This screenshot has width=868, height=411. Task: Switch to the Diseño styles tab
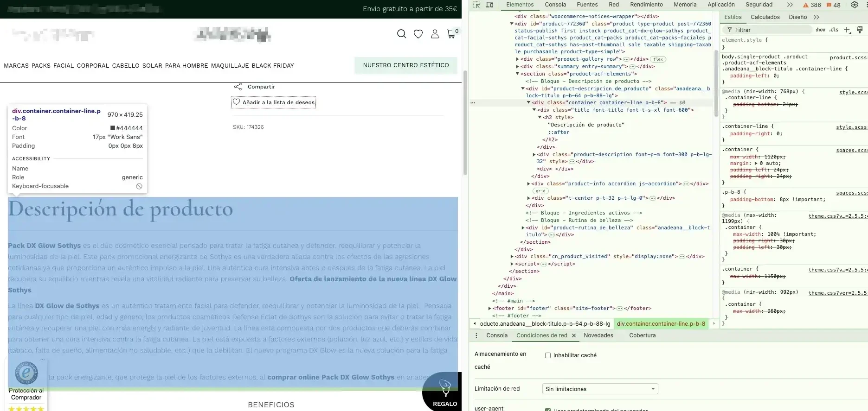[797, 17]
